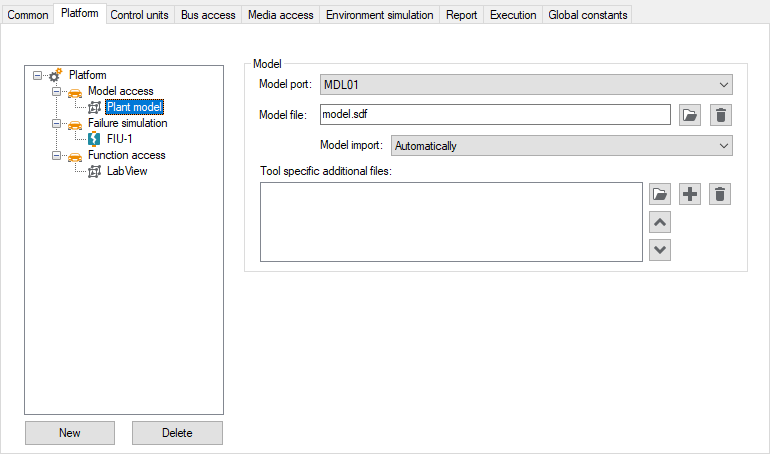Select the Platform tab
Screen dimensions: 770x454
[80, 13]
